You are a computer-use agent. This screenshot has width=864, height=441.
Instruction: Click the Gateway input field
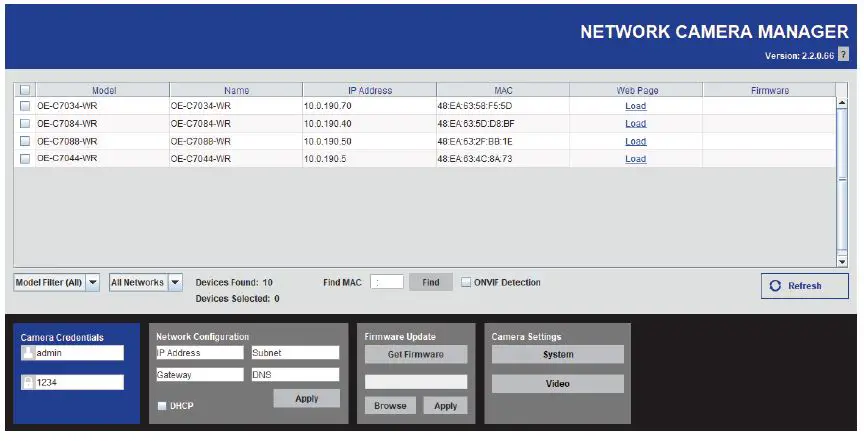pyautogui.click(x=199, y=375)
